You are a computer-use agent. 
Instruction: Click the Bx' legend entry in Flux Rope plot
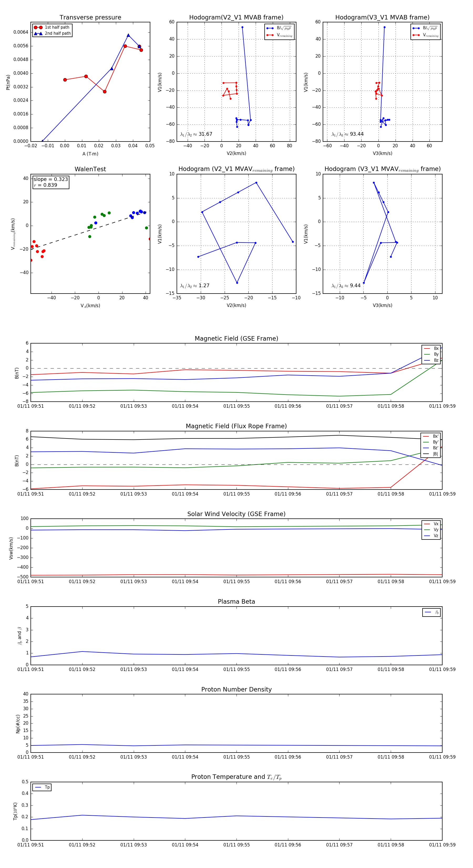[431, 436]
